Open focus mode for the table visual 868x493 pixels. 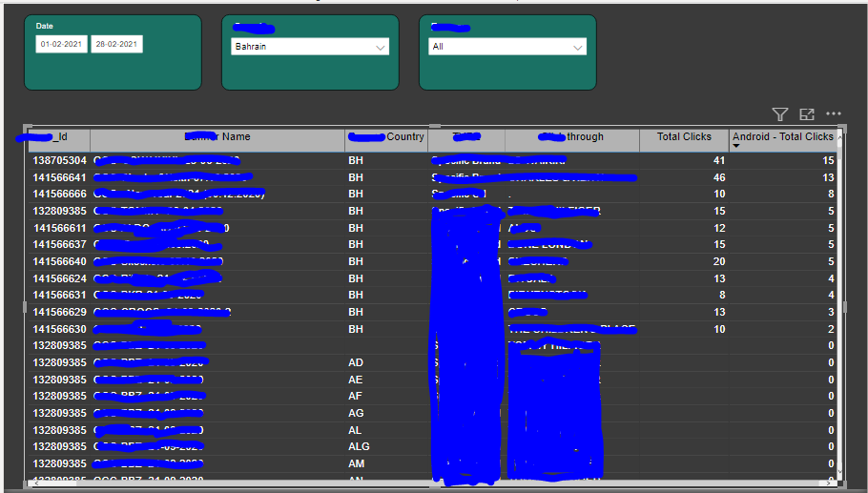[807, 114]
